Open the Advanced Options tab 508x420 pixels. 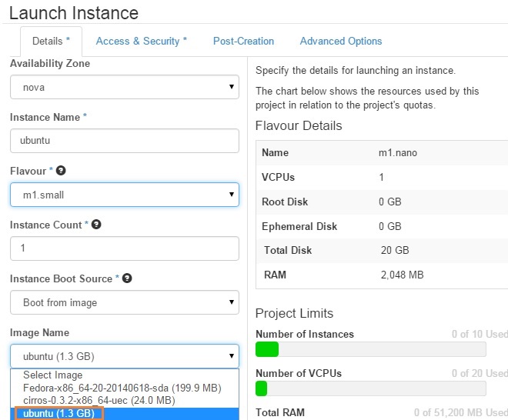[341, 41]
